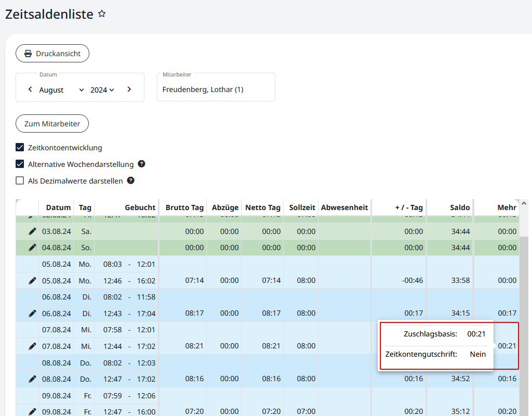The width and height of the screenshot is (532, 416).
Task: Enable Als Dezimalwerte darstellen checkbox
Action: click(x=20, y=181)
